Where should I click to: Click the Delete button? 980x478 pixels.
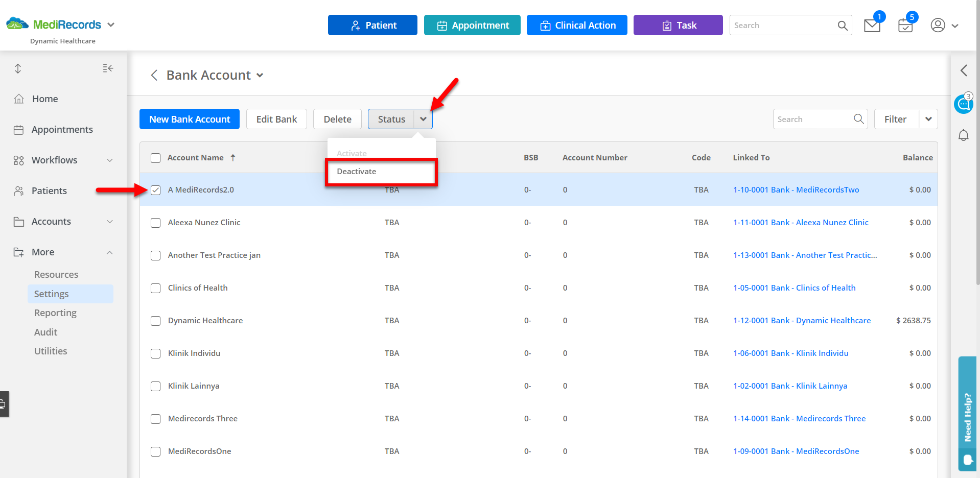[x=337, y=119]
